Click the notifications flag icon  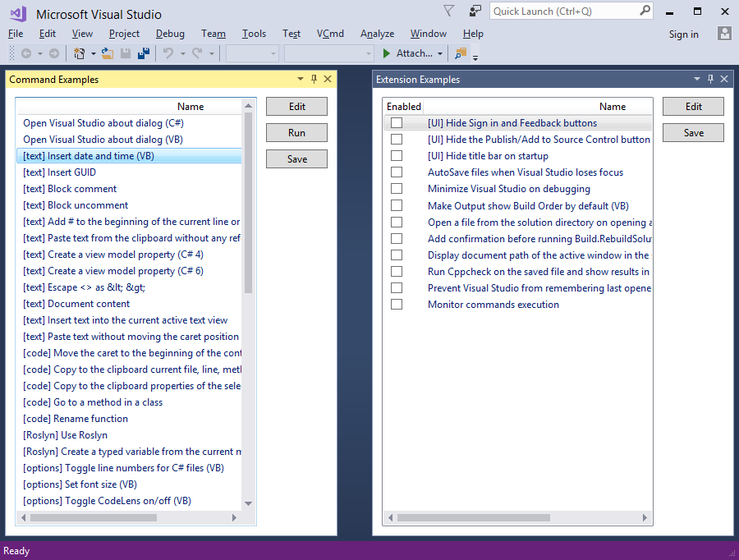(448, 11)
